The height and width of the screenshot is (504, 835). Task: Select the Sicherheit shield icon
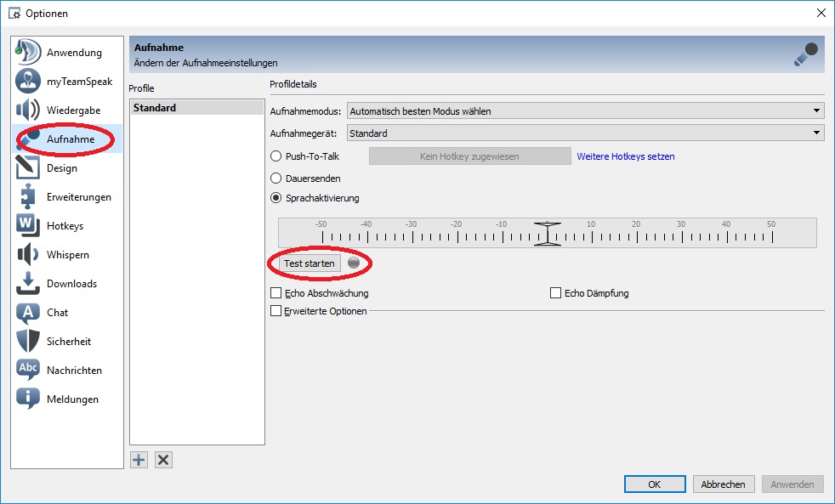click(x=28, y=342)
